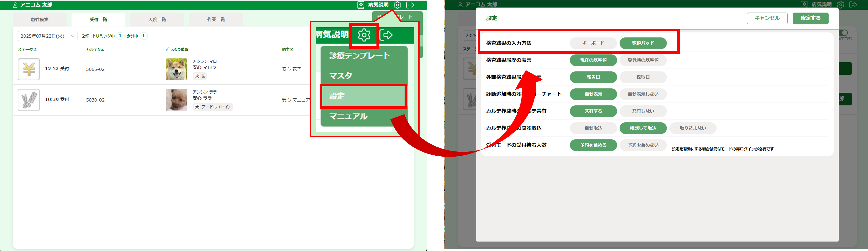Click the user profile icon beside アニコム 太郎
The image size is (868, 251).
[x=15, y=5]
